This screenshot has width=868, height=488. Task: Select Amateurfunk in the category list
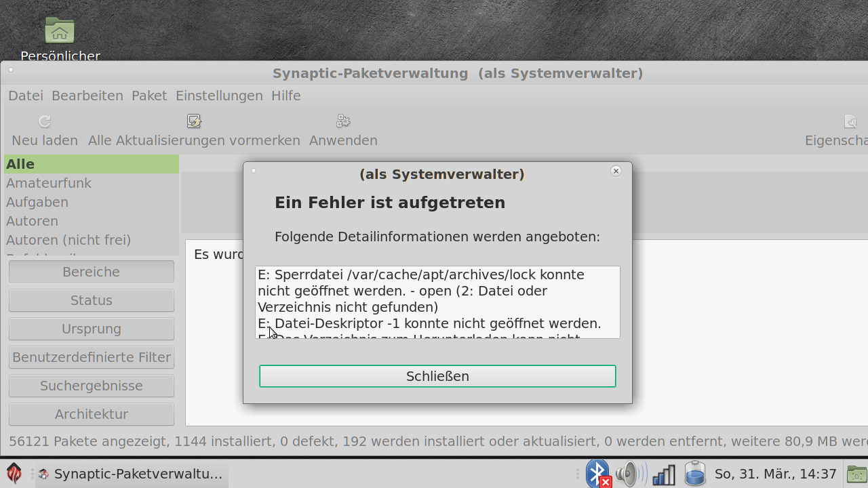(49, 183)
